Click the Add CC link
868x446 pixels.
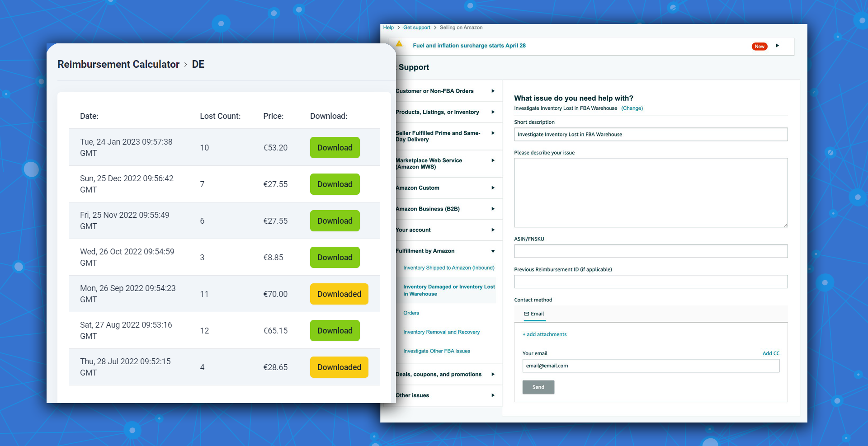(x=771, y=353)
